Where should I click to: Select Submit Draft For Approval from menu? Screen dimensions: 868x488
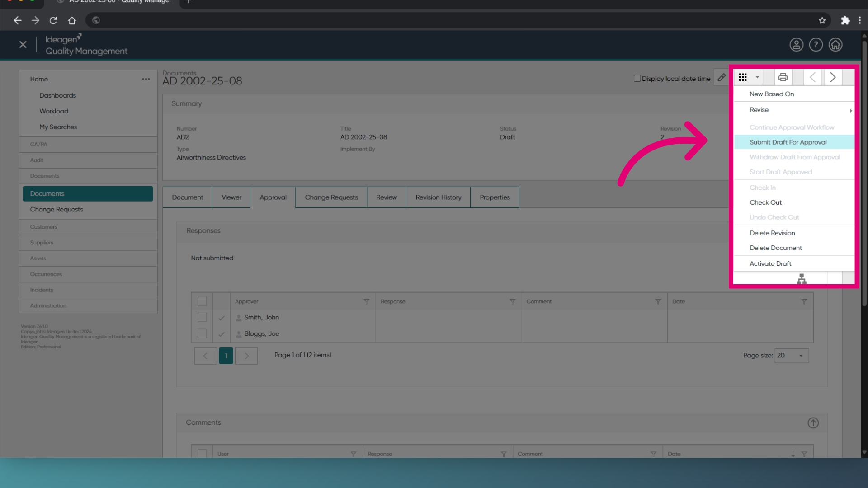point(788,142)
